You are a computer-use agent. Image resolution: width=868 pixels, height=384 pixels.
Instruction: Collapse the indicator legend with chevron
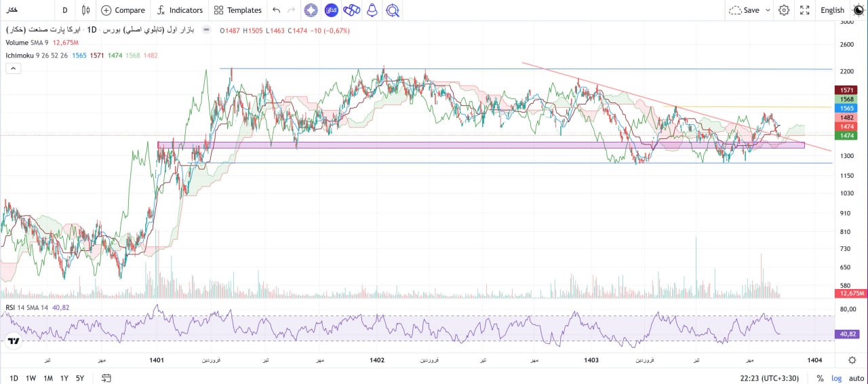pyautogui.click(x=13, y=68)
